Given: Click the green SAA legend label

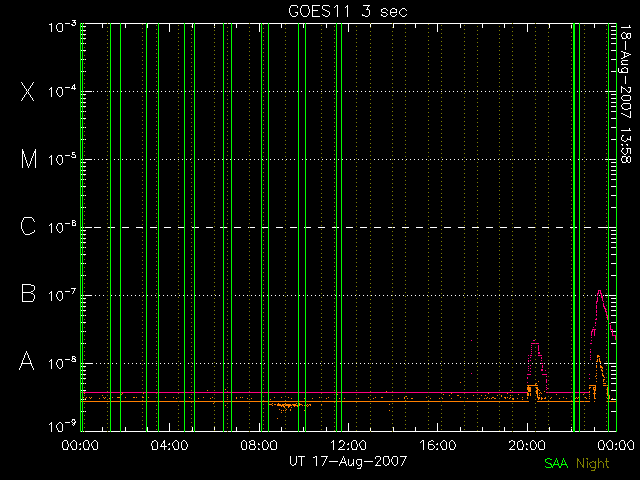Looking at the screenshot, I should [556, 463].
